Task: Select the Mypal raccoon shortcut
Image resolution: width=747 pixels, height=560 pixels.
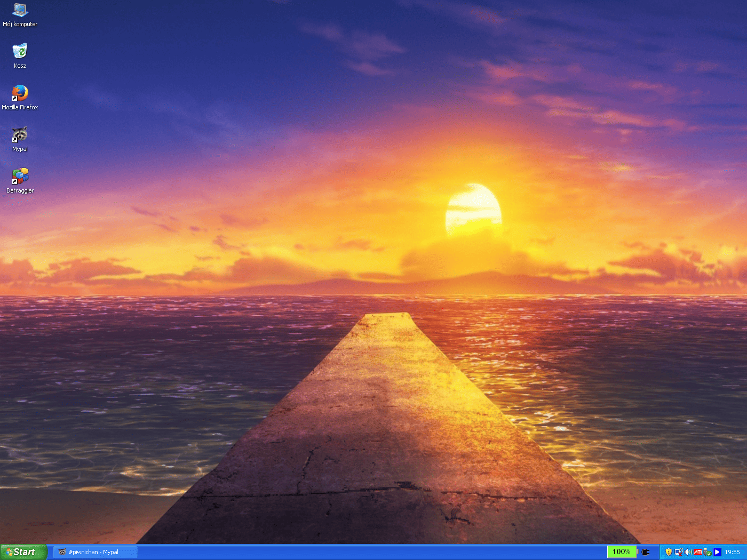Action: pos(20,134)
